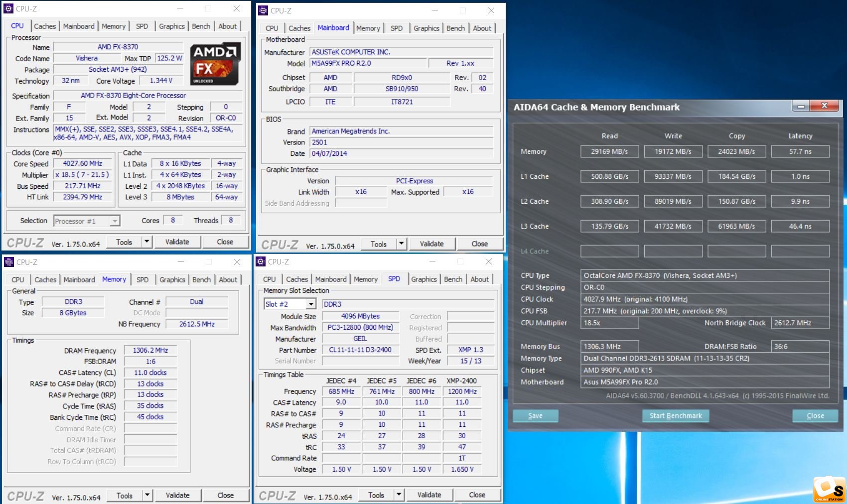Open the Bench tab in the CPU window
Screen dimensions: 847x504
[x=201, y=26]
